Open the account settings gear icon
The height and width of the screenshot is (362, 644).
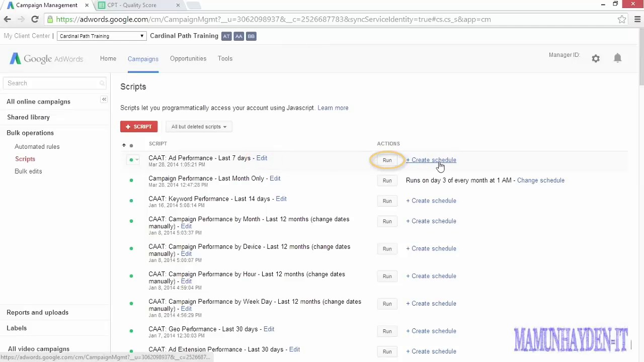596,59
